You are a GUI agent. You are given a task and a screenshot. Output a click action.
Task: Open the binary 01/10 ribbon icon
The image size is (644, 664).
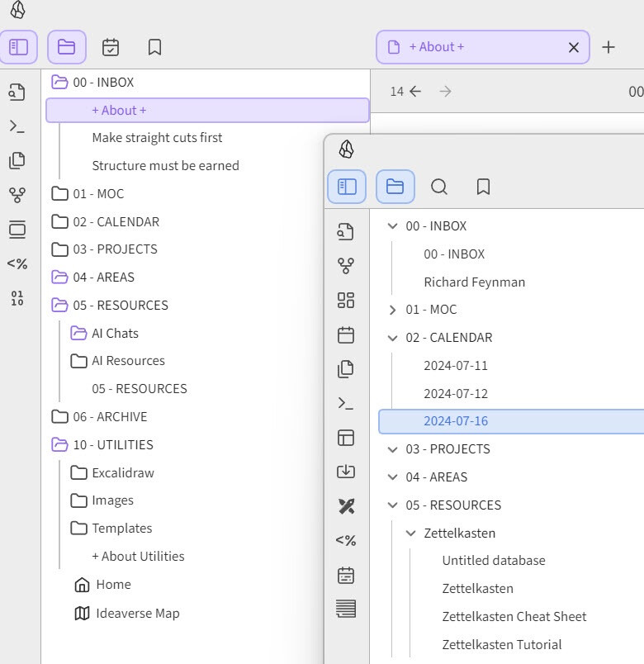(17, 298)
